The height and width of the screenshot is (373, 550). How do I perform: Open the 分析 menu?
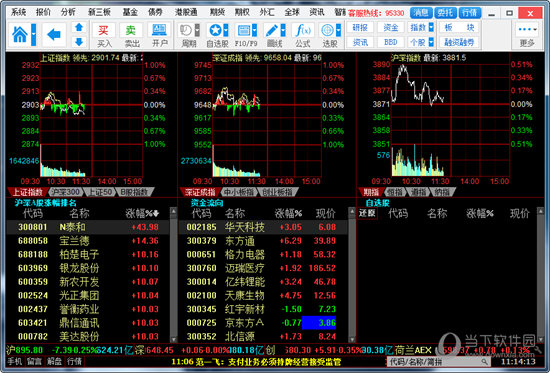coord(68,13)
